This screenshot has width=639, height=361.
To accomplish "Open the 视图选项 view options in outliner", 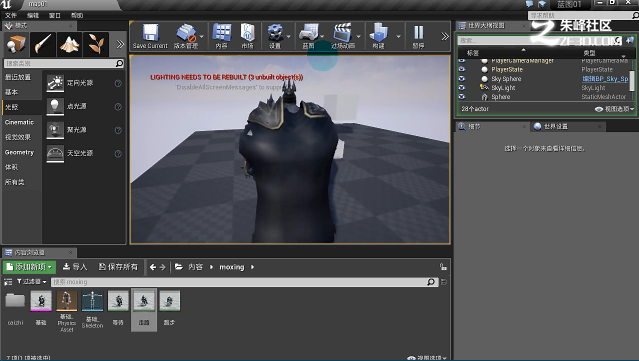I will pos(615,109).
